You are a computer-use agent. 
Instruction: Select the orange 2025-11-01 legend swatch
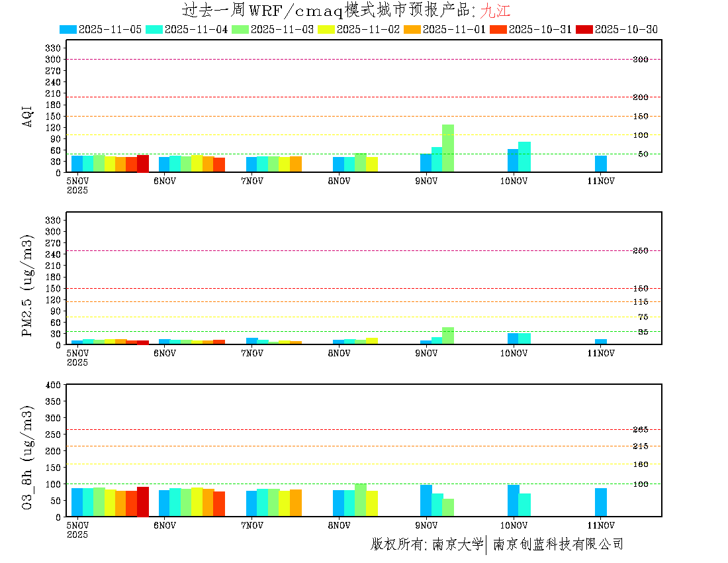(412, 29)
